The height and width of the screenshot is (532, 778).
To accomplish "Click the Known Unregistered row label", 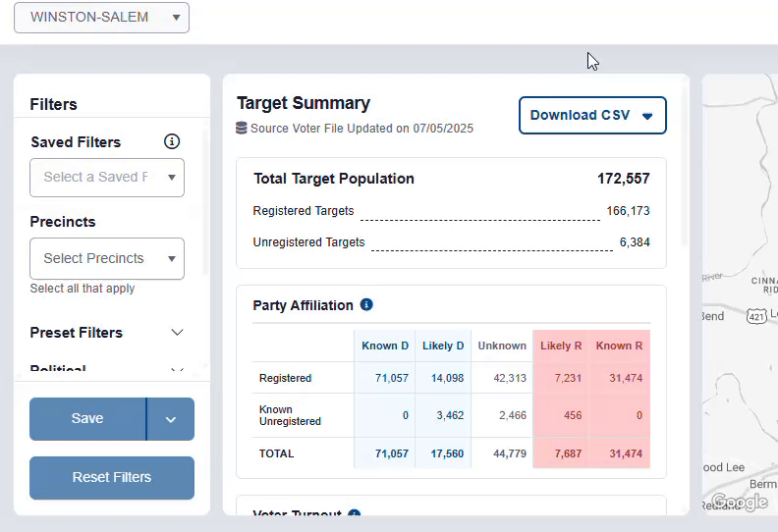I will 290,415.
